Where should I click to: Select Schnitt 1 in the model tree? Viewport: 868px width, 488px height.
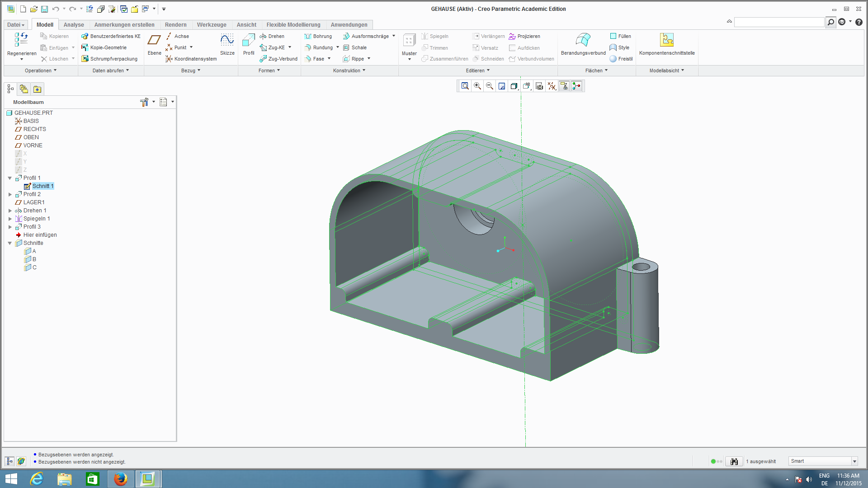point(43,186)
